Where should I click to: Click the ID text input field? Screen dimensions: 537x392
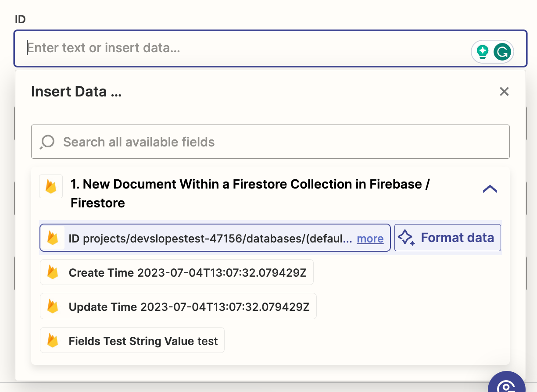270,48
